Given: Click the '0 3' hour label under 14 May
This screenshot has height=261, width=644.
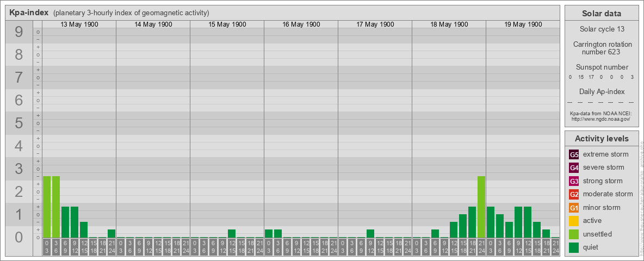Looking at the screenshot, I should pos(121,247).
